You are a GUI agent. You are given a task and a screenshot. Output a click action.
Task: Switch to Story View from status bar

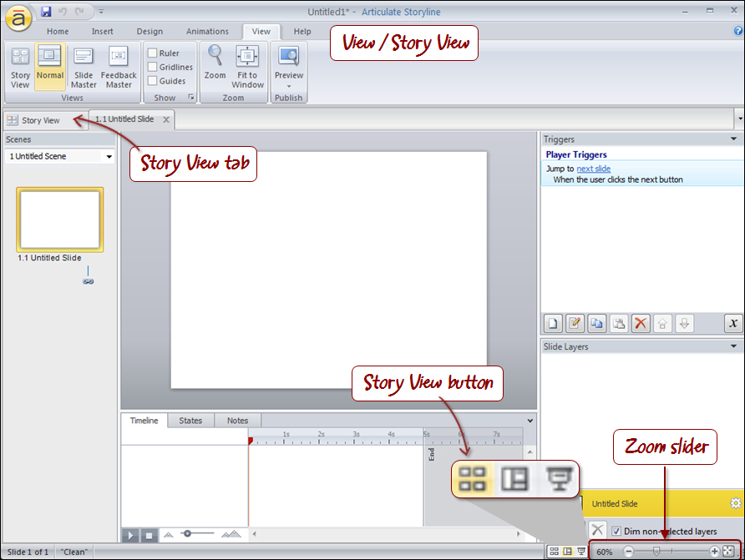[554, 552]
